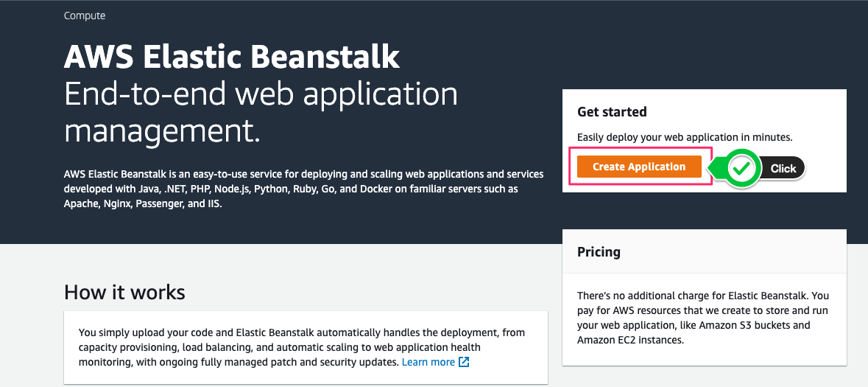Click the Beanstalk service description paragraph
868x387 pixels.
tap(303, 189)
